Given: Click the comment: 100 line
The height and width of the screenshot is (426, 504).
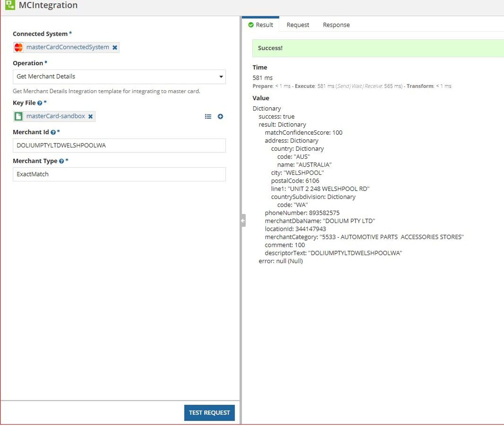Looking at the screenshot, I should 285,245.
